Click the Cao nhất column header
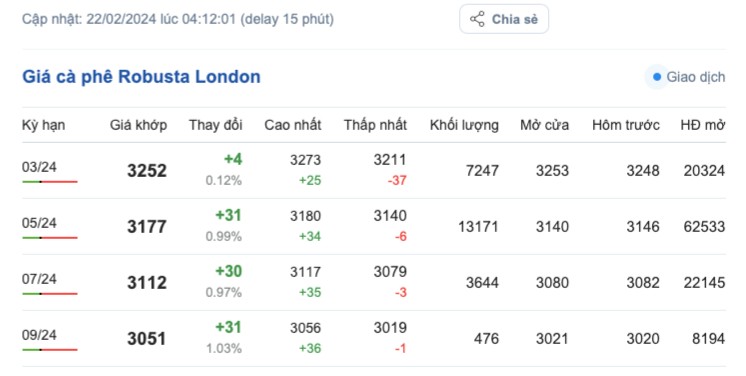746x376 pixels. tap(293, 125)
